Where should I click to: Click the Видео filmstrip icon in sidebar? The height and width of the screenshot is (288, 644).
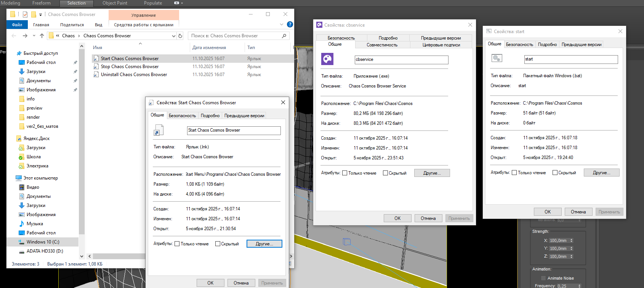click(22, 187)
